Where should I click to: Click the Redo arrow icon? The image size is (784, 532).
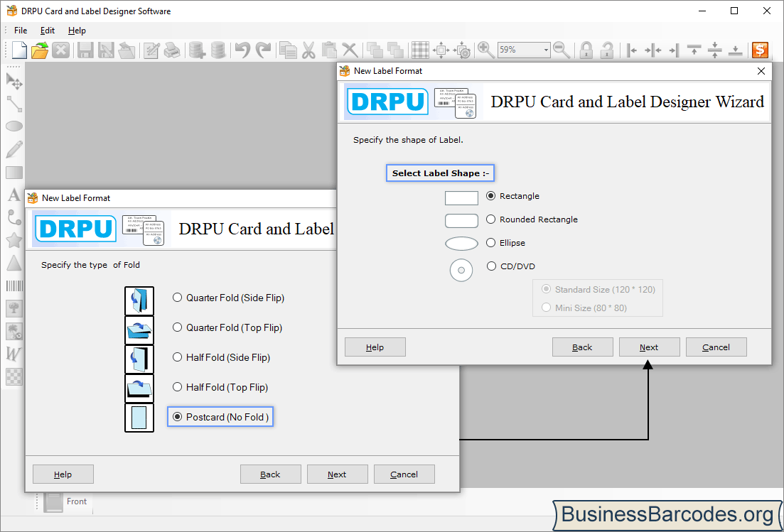click(x=263, y=50)
